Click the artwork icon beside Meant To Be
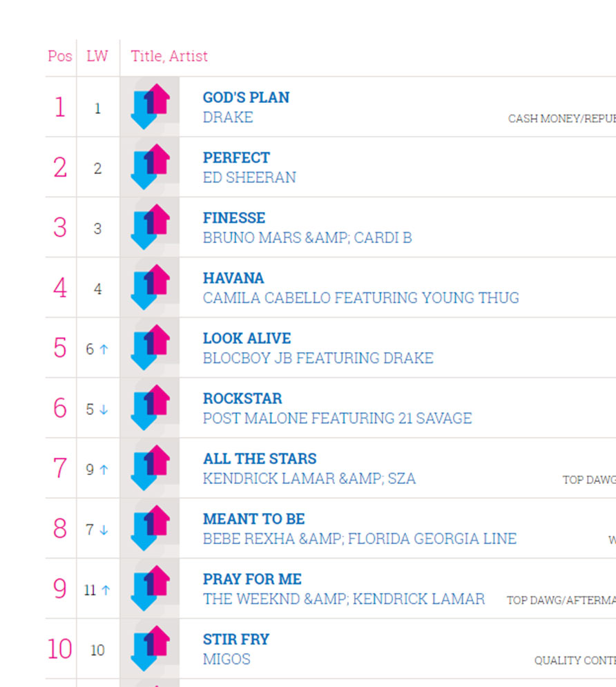Screen dimensions: 616x687 [149, 528]
